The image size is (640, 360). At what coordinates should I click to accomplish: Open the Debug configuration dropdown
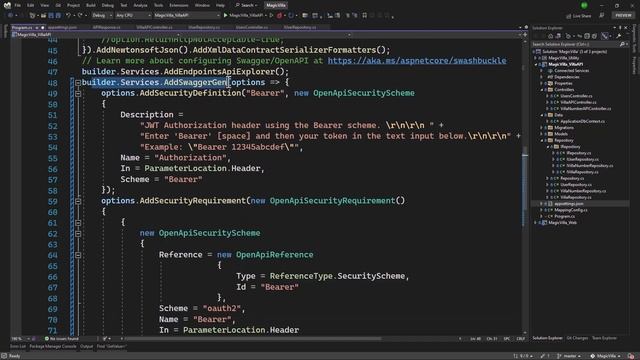pyautogui.click(x=102, y=16)
